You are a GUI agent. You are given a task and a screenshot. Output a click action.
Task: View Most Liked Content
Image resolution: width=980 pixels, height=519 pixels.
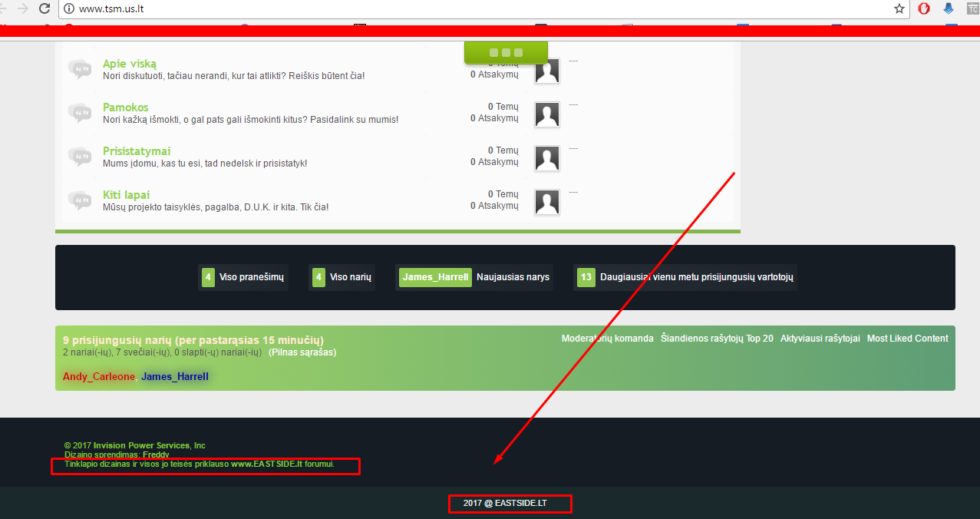click(x=907, y=339)
